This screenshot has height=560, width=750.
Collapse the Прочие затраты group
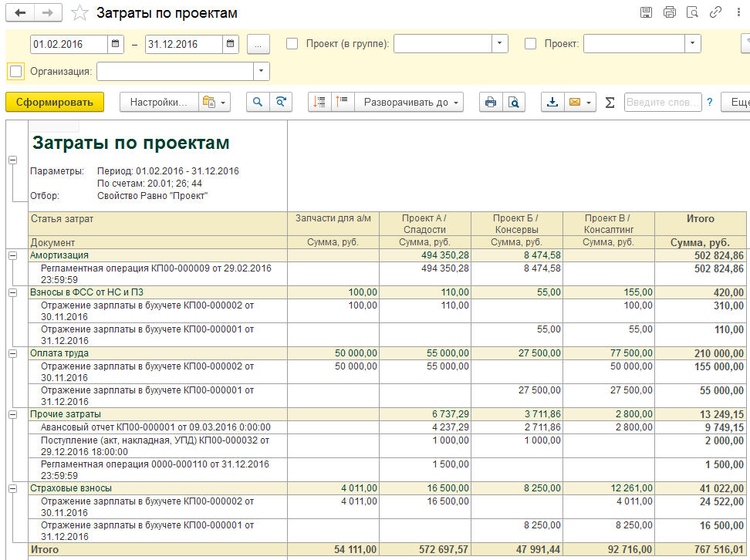[13, 415]
